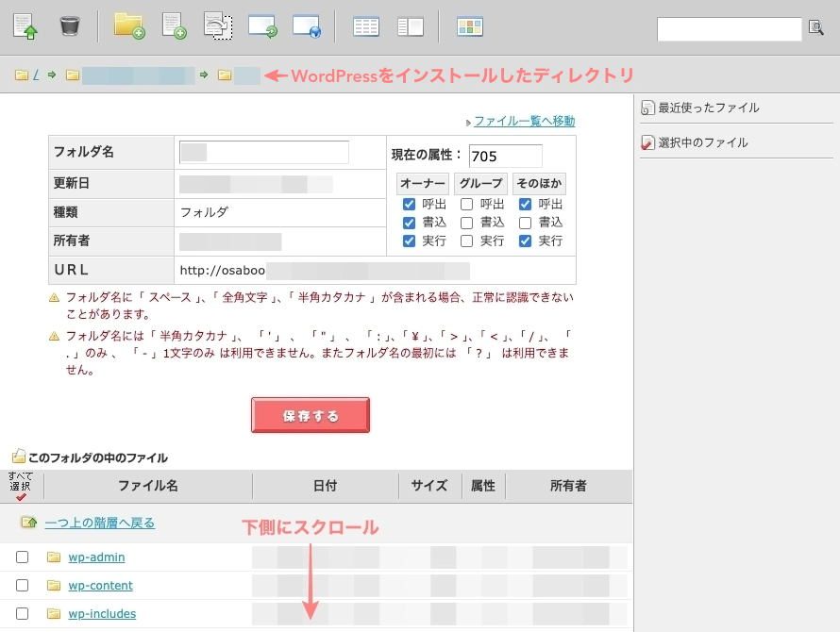This screenshot has height=632, width=840.
Task: Switch to split pane view icon
Action: point(411,26)
